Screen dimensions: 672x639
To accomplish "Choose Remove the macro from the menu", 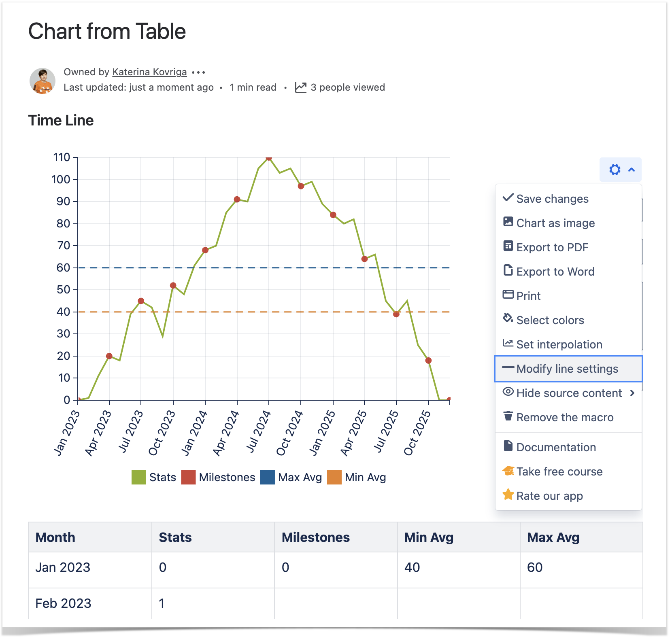I will click(x=564, y=417).
